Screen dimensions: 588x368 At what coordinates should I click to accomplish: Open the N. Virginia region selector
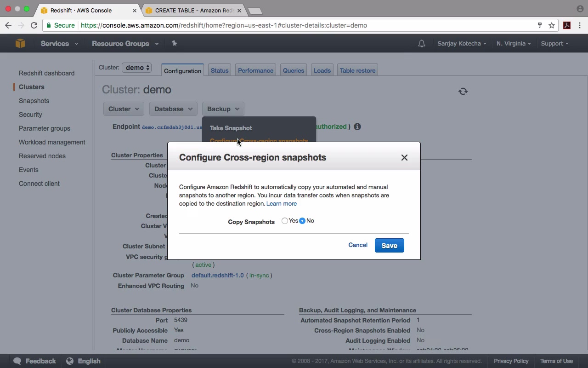coord(514,44)
